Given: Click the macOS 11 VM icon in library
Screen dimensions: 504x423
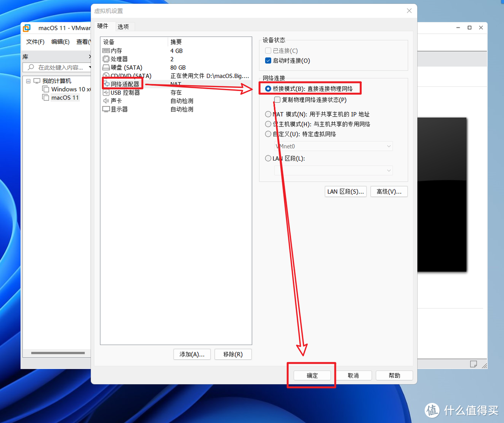Looking at the screenshot, I should pyautogui.click(x=46, y=98).
